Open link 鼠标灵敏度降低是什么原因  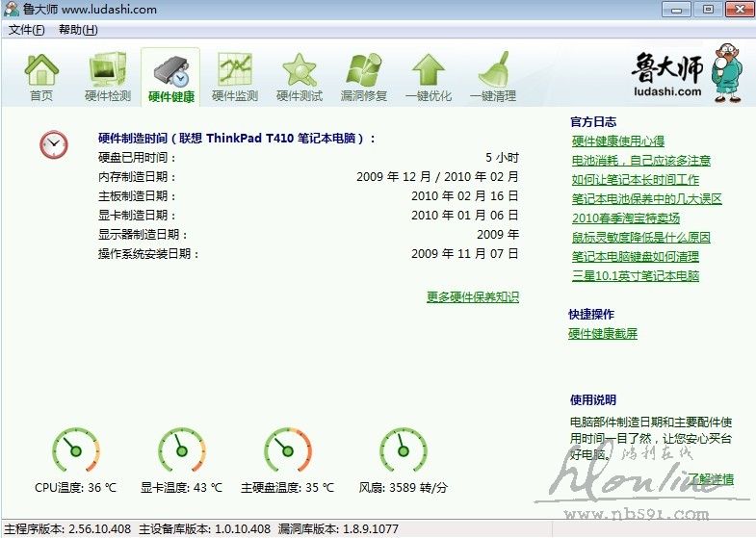[x=641, y=238]
